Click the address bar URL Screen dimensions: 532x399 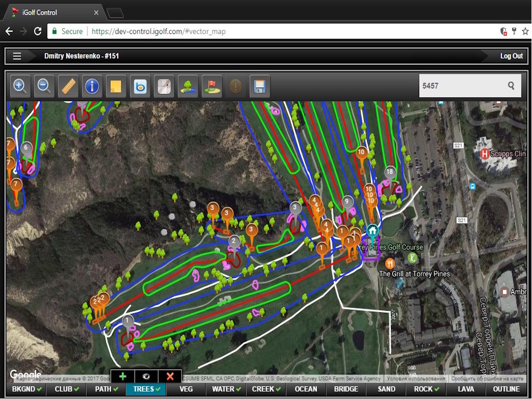(159, 31)
